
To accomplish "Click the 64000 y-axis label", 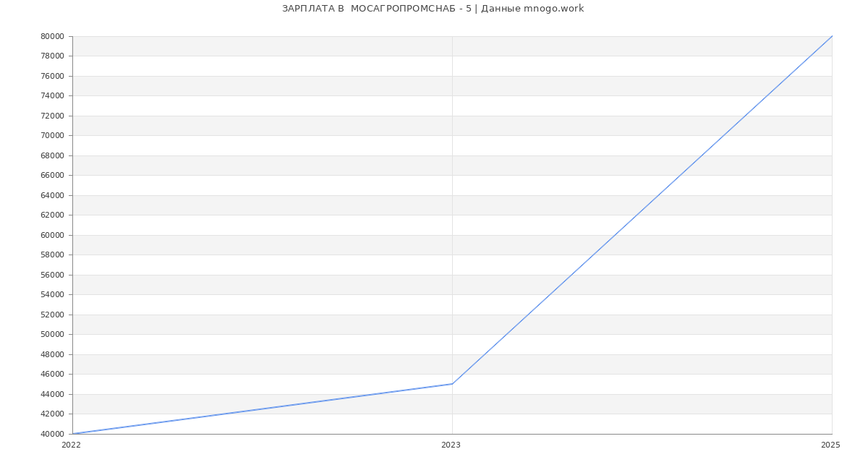I will click(x=52, y=195).
